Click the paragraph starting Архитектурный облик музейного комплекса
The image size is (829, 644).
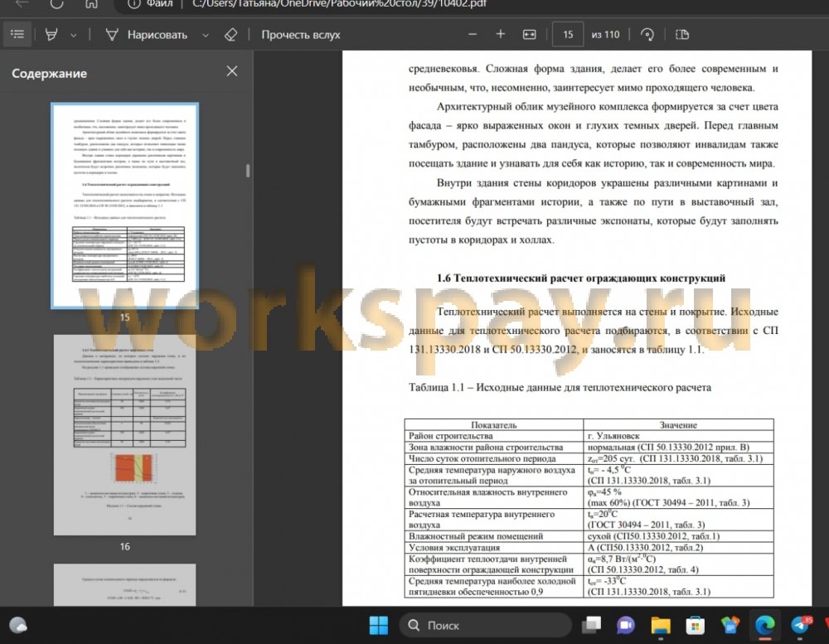click(594, 135)
